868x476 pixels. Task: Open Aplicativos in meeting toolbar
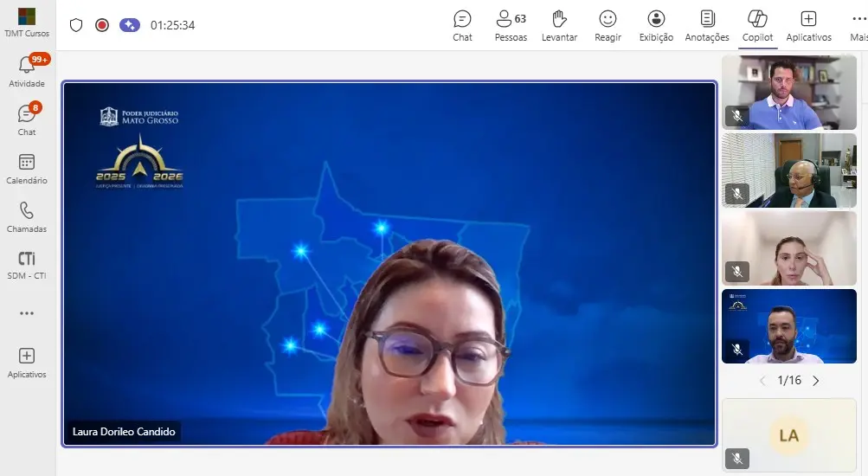[x=808, y=25]
